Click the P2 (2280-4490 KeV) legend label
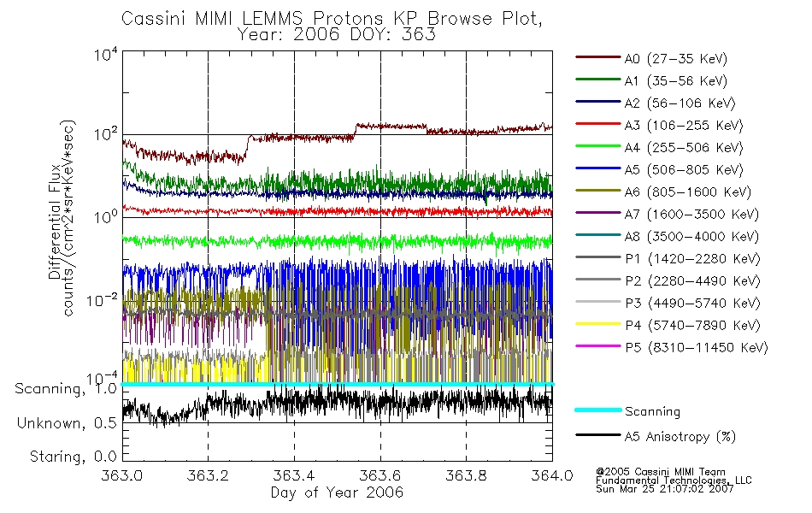Screen dimensions: 812x513 (692, 280)
